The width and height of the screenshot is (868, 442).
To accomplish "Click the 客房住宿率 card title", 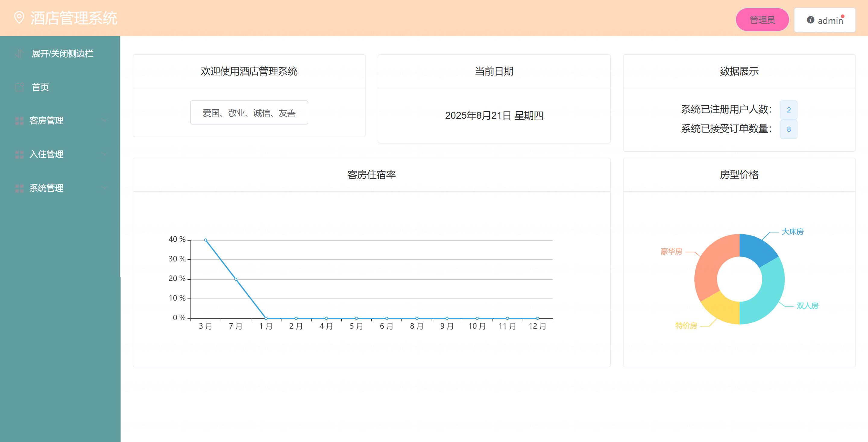I will click(372, 175).
